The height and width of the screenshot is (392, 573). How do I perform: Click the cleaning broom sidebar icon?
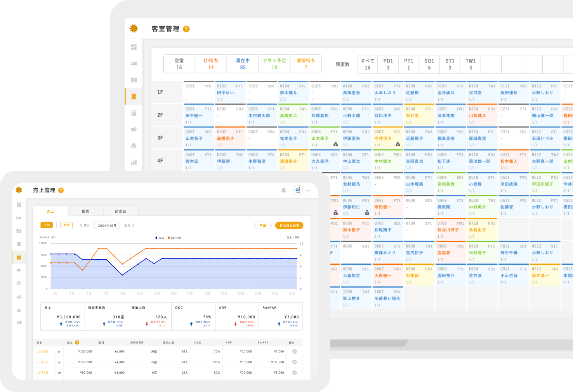[x=19, y=310]
